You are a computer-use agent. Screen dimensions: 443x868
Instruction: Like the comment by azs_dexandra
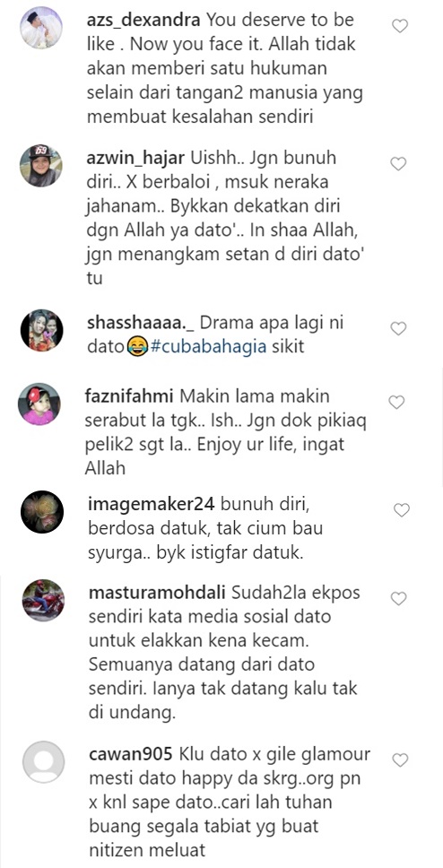[x=399, y=25]
